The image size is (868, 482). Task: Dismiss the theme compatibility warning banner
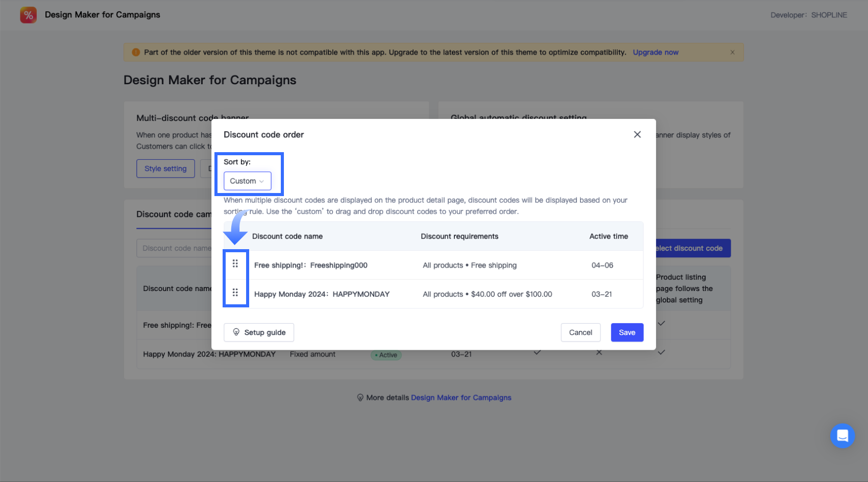tap(732, 52)
